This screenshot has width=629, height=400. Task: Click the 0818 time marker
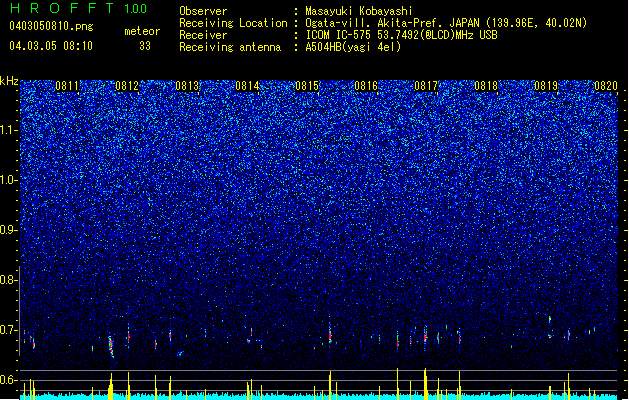coord(486,86)
